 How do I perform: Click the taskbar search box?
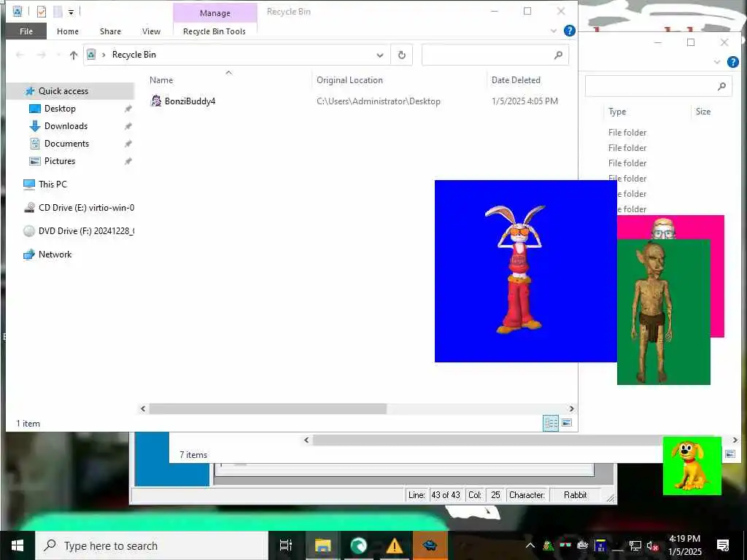[152, 545]
